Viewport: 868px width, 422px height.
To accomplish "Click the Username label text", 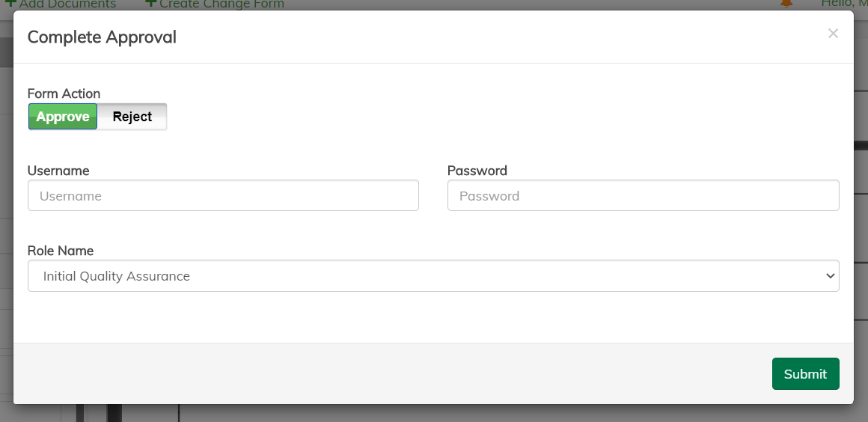I will 58,171.
